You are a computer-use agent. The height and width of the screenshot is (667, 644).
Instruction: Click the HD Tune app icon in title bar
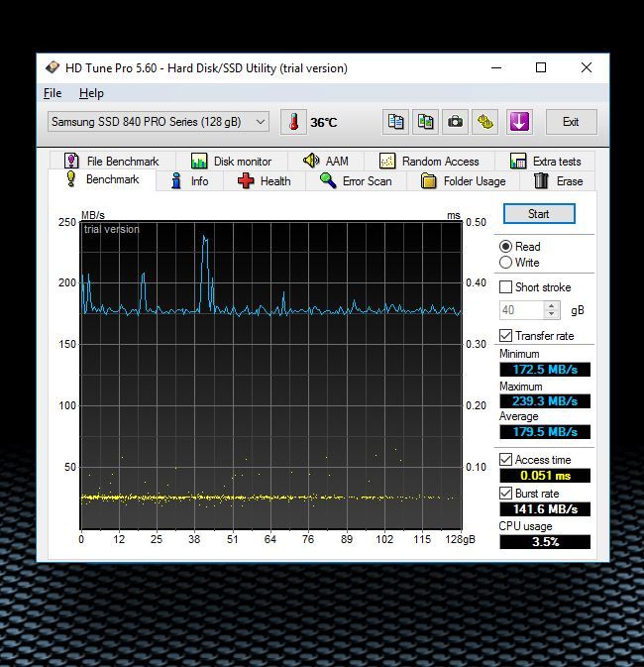(x=53, y=67)
